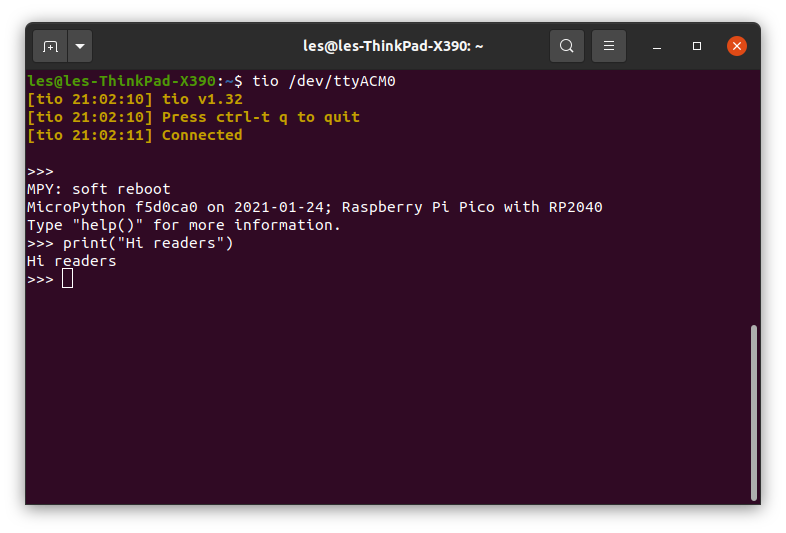The image size is (786, 533).
Task: Close the terminal window
Action: pos(736,46)
